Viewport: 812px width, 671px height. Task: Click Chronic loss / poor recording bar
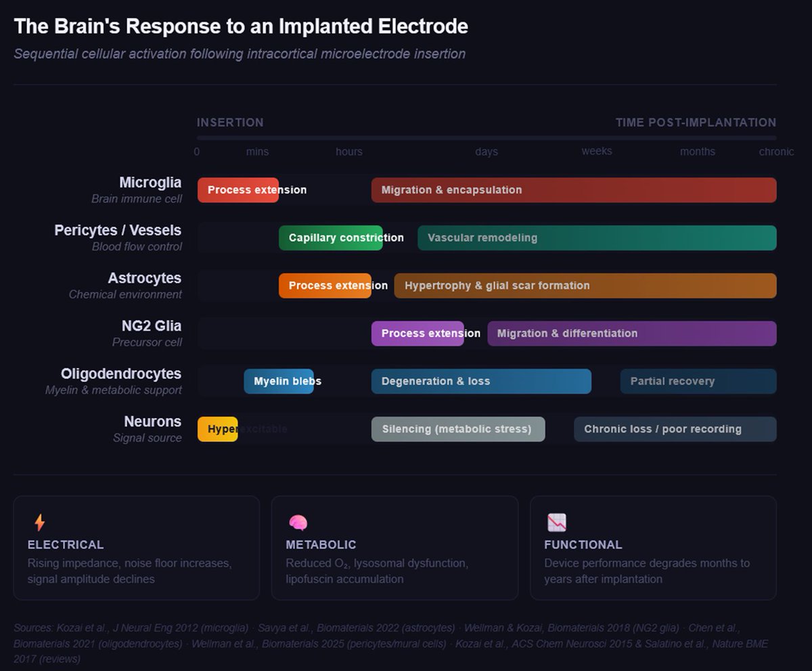[675, 430]
